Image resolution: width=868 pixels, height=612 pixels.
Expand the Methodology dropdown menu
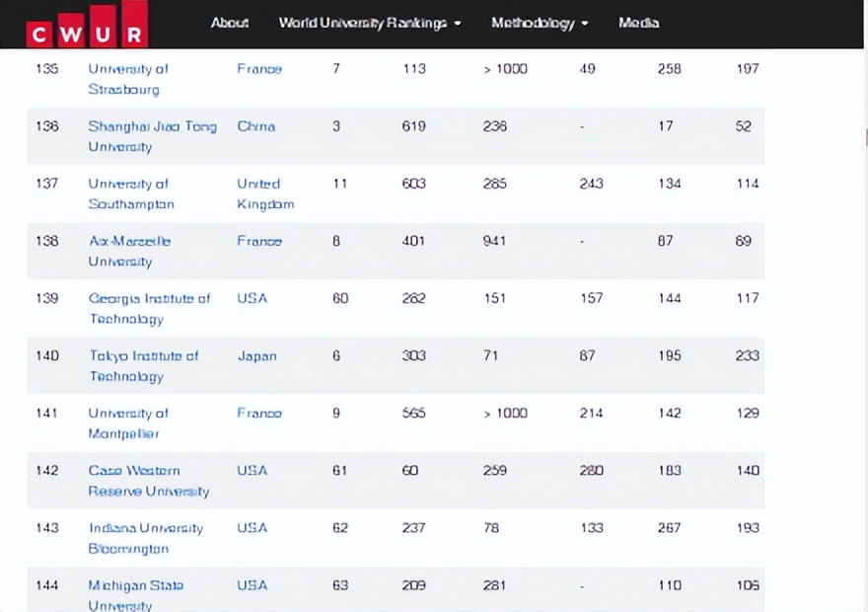pyautogui.click(x=539, y=23)
